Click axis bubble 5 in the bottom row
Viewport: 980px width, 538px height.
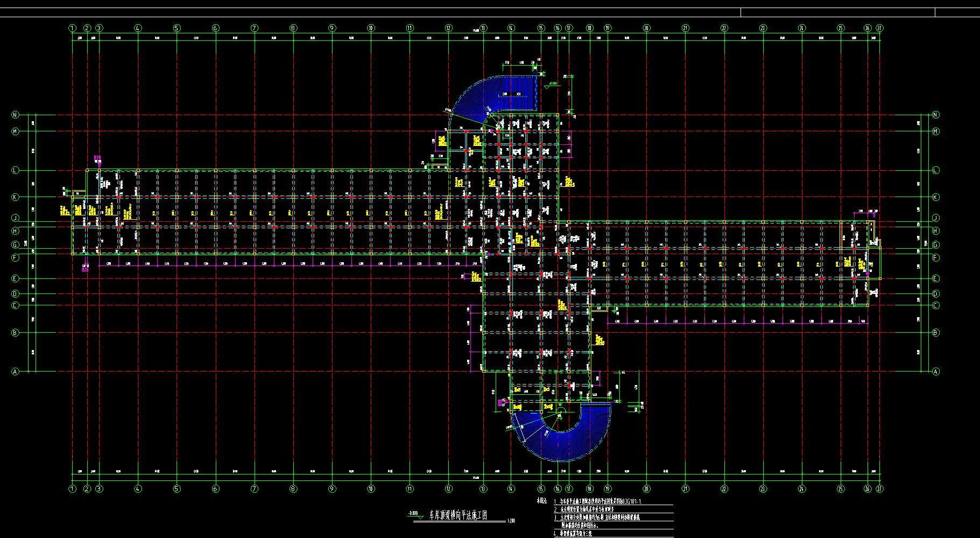coord(177,490)
